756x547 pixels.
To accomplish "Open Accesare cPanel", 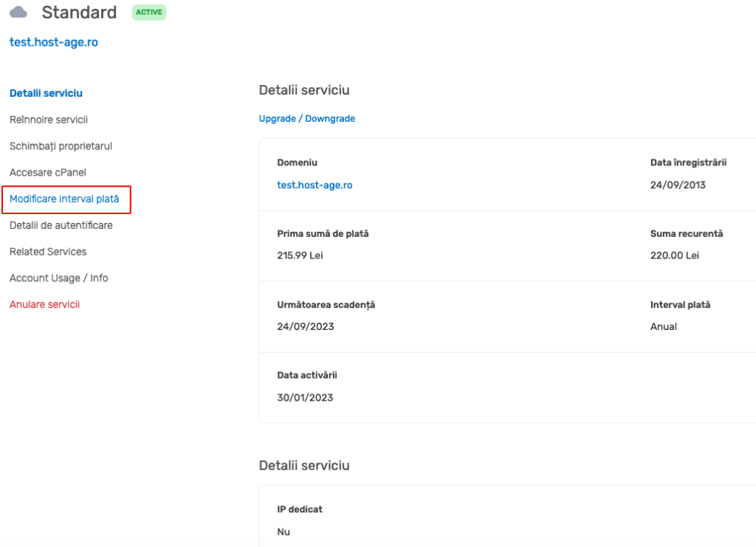I will coord(46,172).
